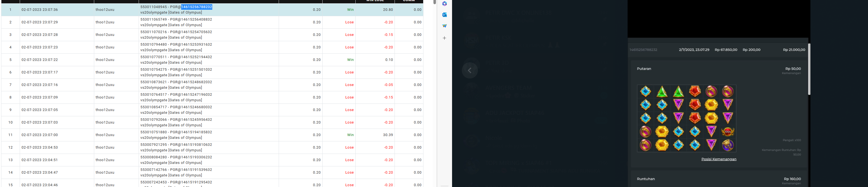Select timestamp 02-07-2023 23:07:36

(x=40, y=10)
